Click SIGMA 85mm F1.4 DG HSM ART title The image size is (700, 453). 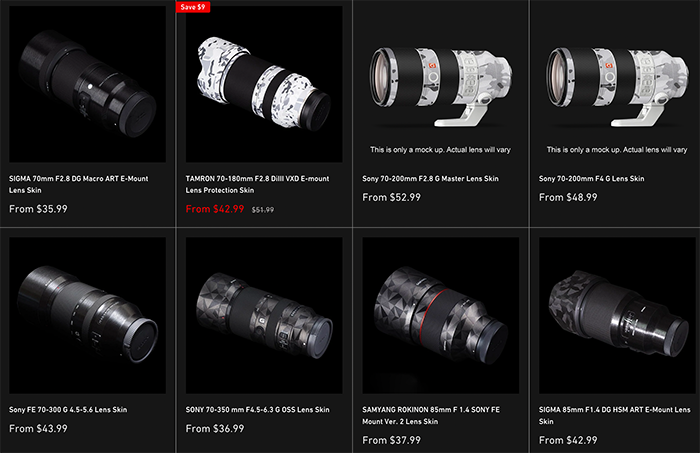click(x=614, y=416)
